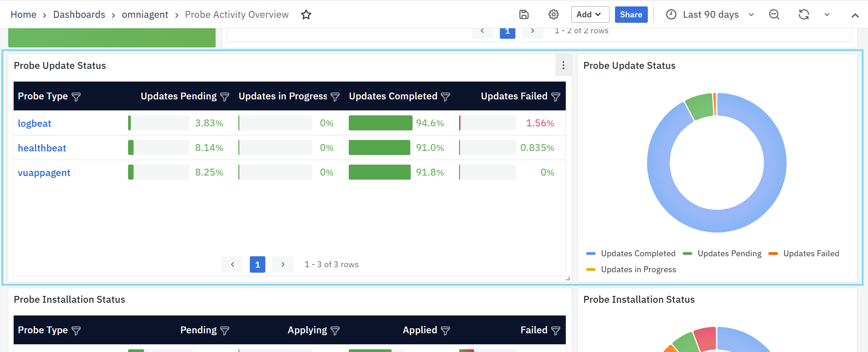Click the zoom out time range icon

click(774, 15)
